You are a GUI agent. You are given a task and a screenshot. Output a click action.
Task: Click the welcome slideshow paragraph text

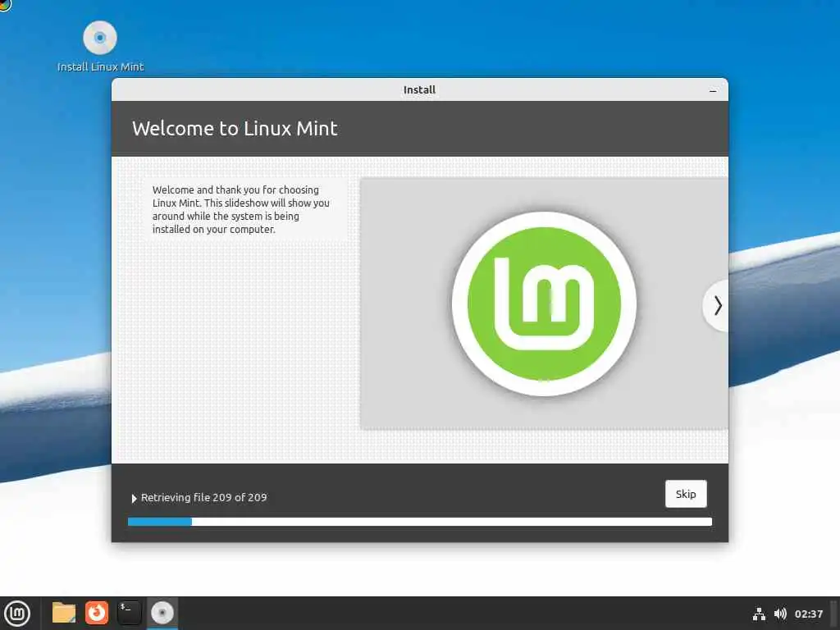click(x=240, y=209)
